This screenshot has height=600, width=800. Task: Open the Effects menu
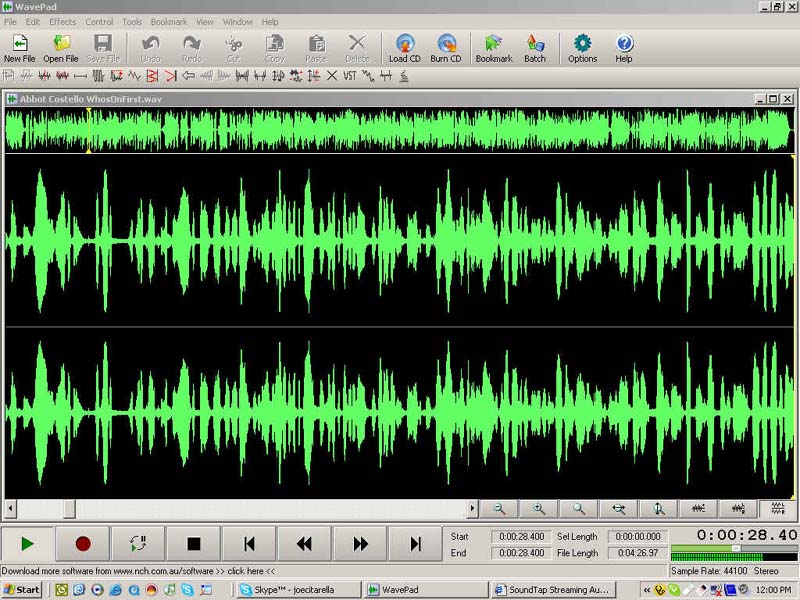63,22
